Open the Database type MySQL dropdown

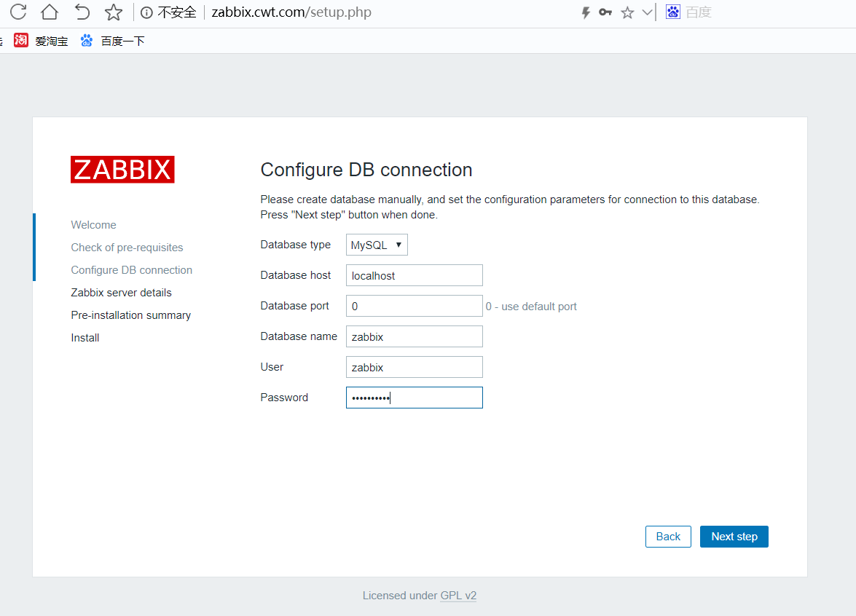tap(377, 245)
